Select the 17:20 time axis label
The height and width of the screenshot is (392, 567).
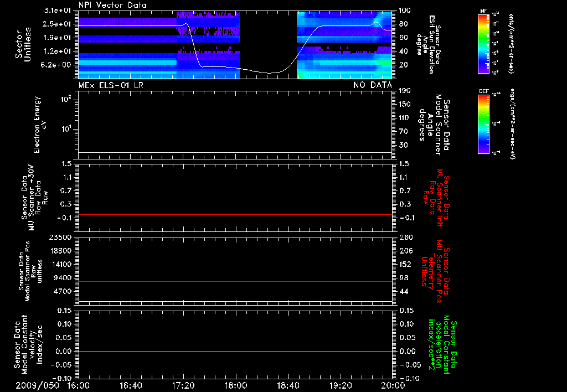point(183,385)
